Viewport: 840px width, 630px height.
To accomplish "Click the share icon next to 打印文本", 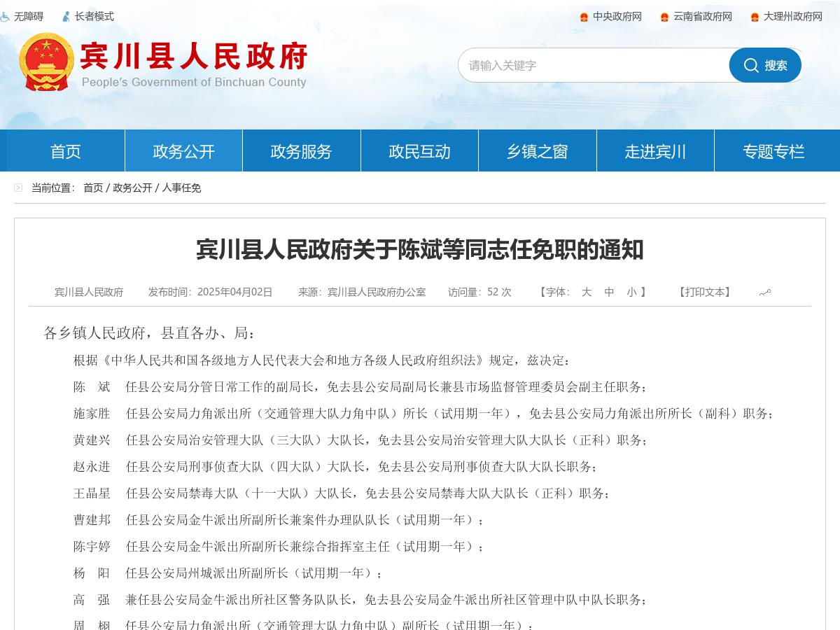I will pyautogui.click(x=764, y=292).
